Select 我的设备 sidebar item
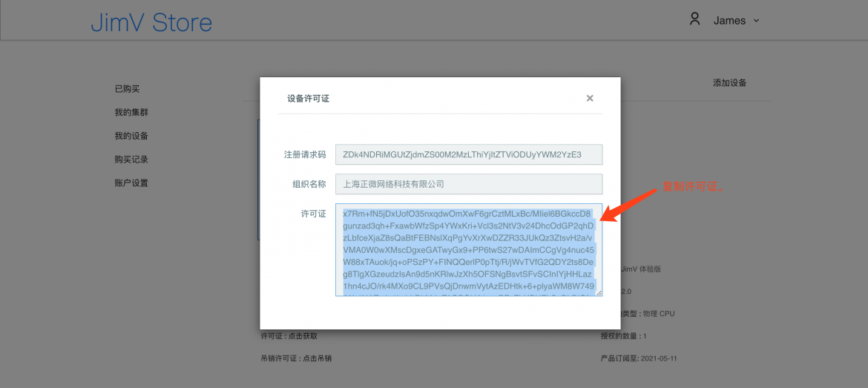This screenshot has height=388, width=868. (x=131, y=136)
